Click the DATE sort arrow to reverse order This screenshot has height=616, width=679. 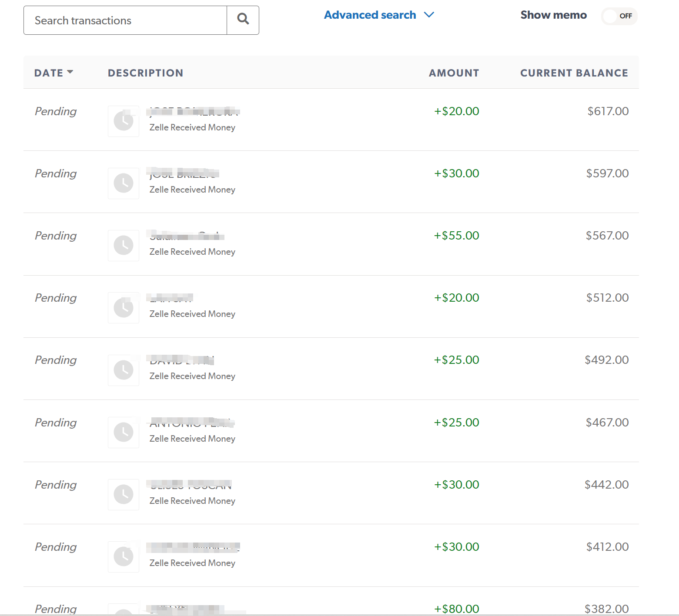click(71, 72)
